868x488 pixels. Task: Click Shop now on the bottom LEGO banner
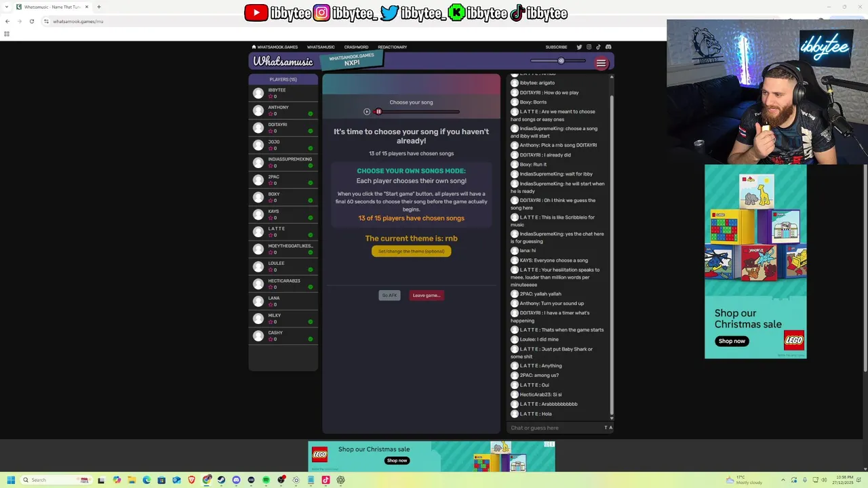(x=397, y=460)
